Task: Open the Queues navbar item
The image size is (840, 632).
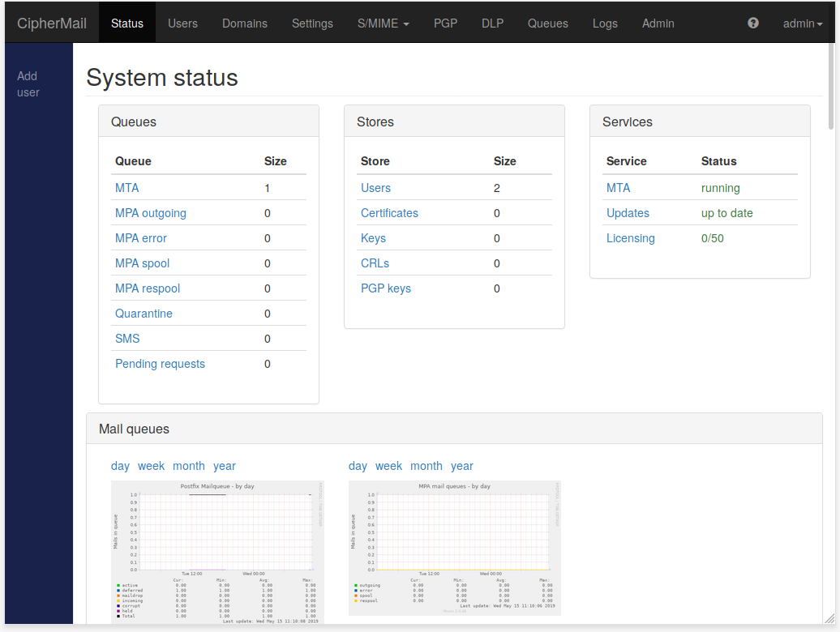Action: click(x=547, y=23)
